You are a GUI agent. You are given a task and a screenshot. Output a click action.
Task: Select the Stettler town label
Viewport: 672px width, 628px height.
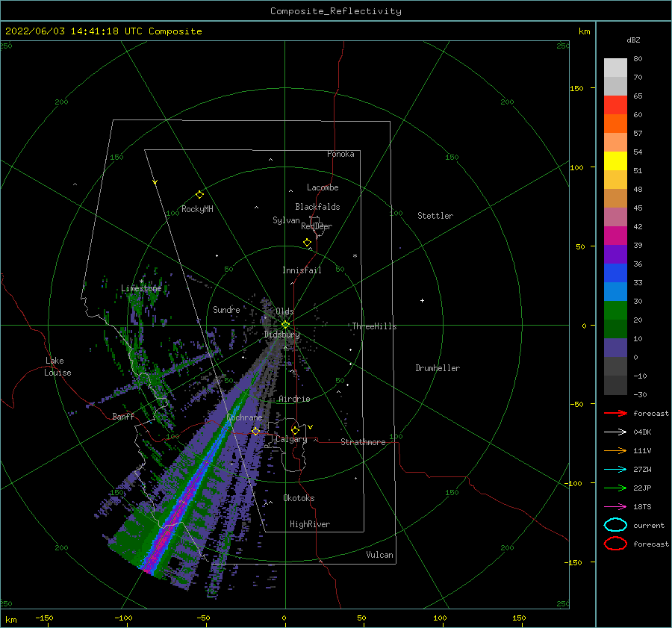[x=435, y=216]
